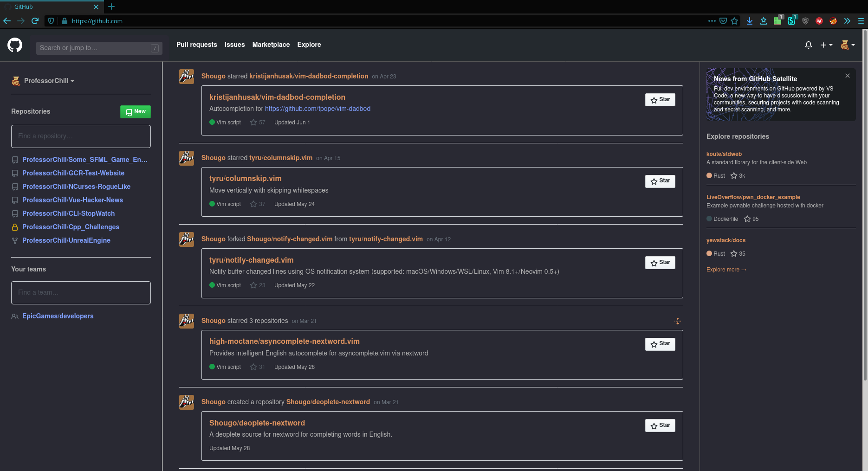Open the EpicGames/developers team
The width and height of the screenshot is (868, 471).
tap(58, 316)
